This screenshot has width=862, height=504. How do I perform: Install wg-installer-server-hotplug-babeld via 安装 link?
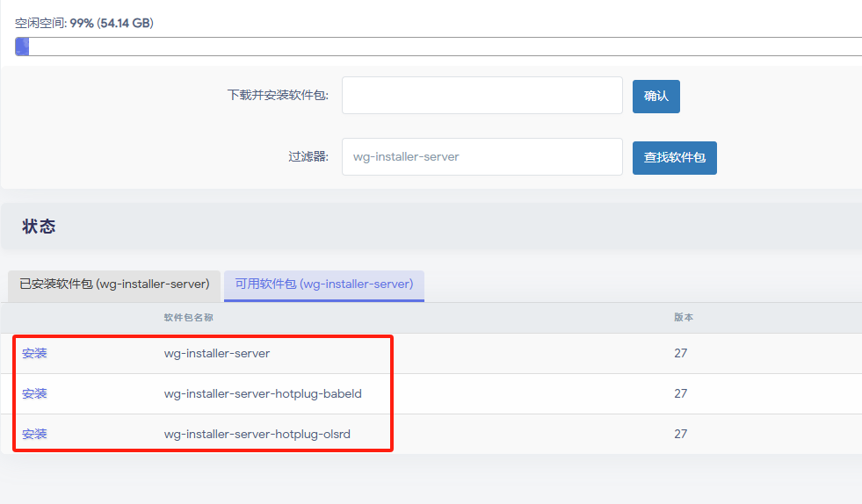tap(34, 393)
